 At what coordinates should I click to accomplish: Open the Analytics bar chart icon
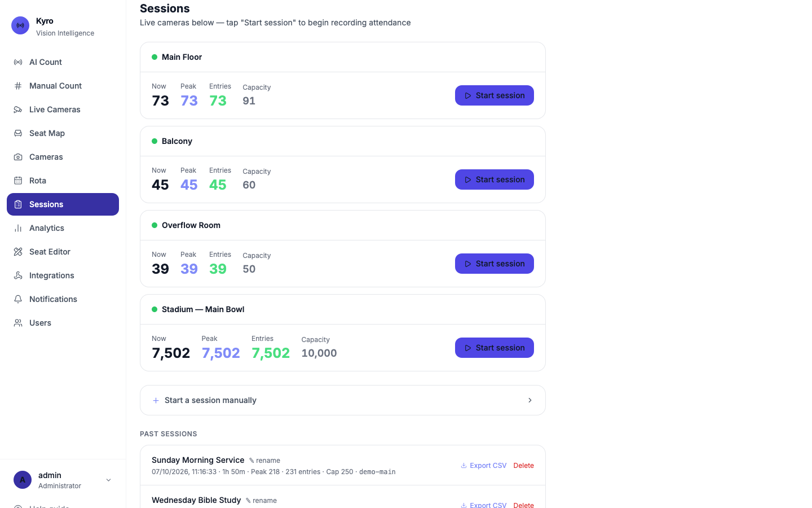tap(18, 228)
